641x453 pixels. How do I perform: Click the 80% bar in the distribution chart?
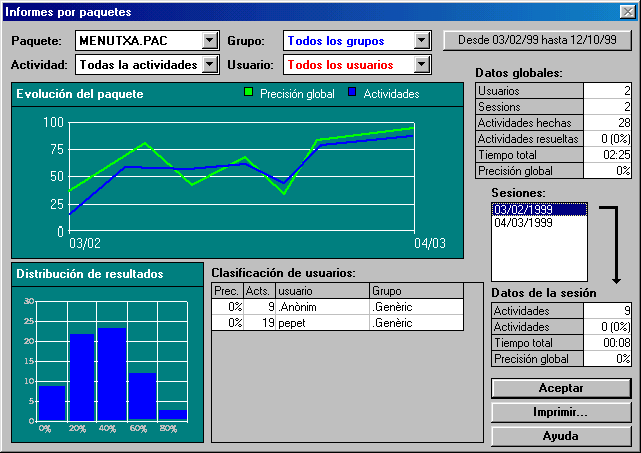point(173,415)
